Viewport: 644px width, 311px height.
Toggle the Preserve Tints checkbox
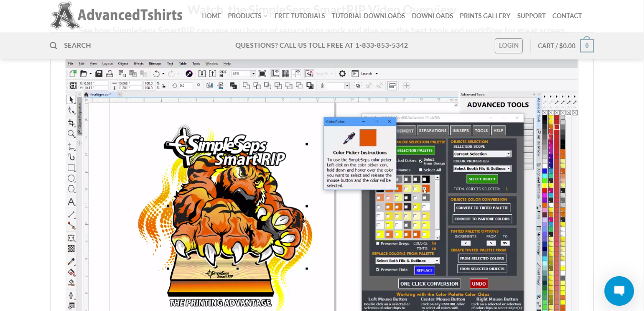tap(378, 270)
